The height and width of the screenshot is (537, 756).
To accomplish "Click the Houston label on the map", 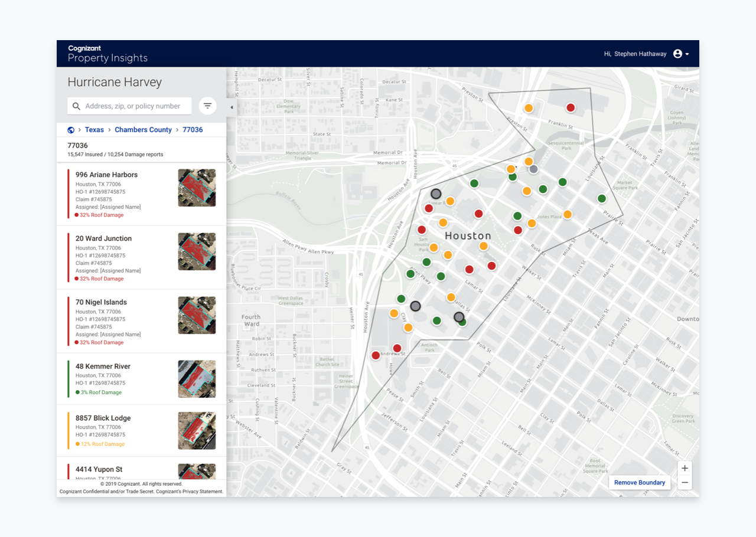I will tap(468, 235).
